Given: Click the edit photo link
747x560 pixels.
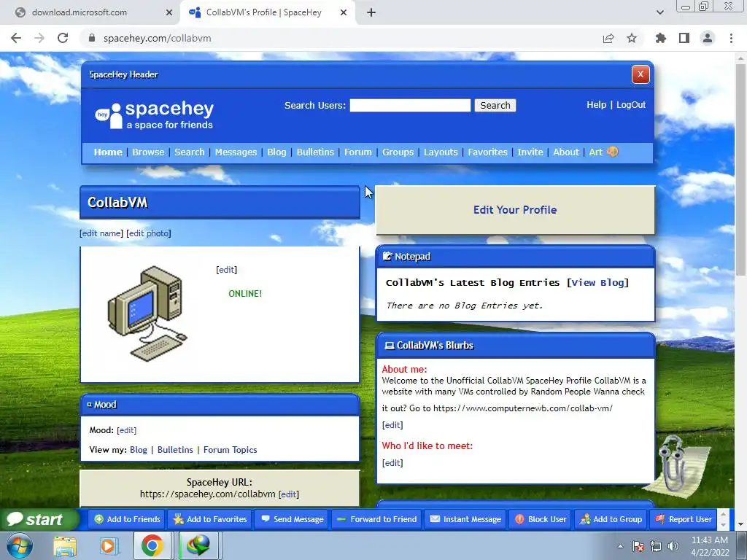Looking at the screenshot, I should tap(149, 233).
